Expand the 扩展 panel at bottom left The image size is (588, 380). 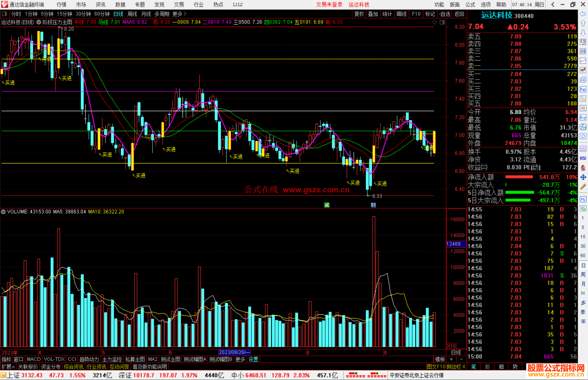point(8,367)
